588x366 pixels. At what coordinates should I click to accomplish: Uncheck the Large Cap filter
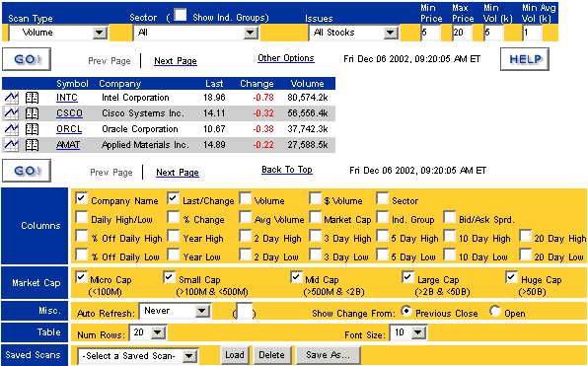click(x=408, y=277)
